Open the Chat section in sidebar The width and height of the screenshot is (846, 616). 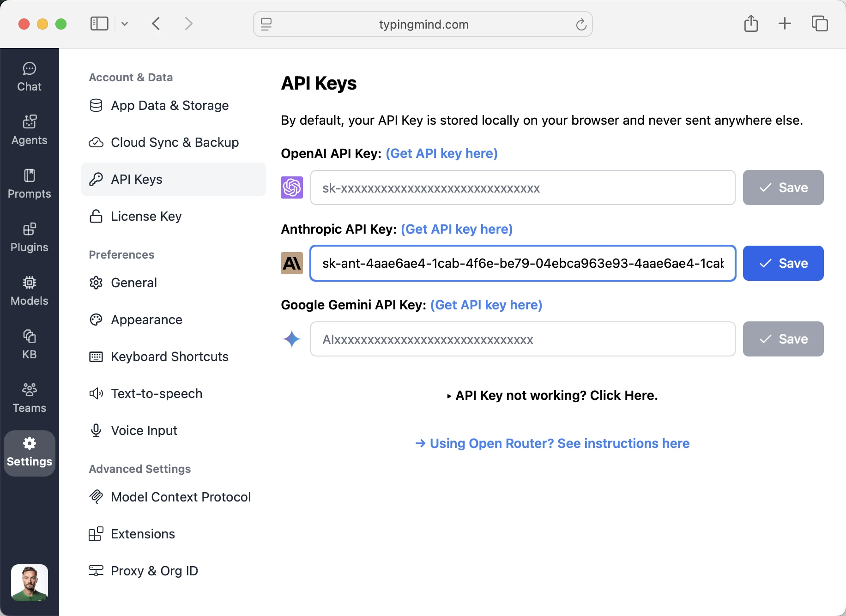tap(29, 77)
